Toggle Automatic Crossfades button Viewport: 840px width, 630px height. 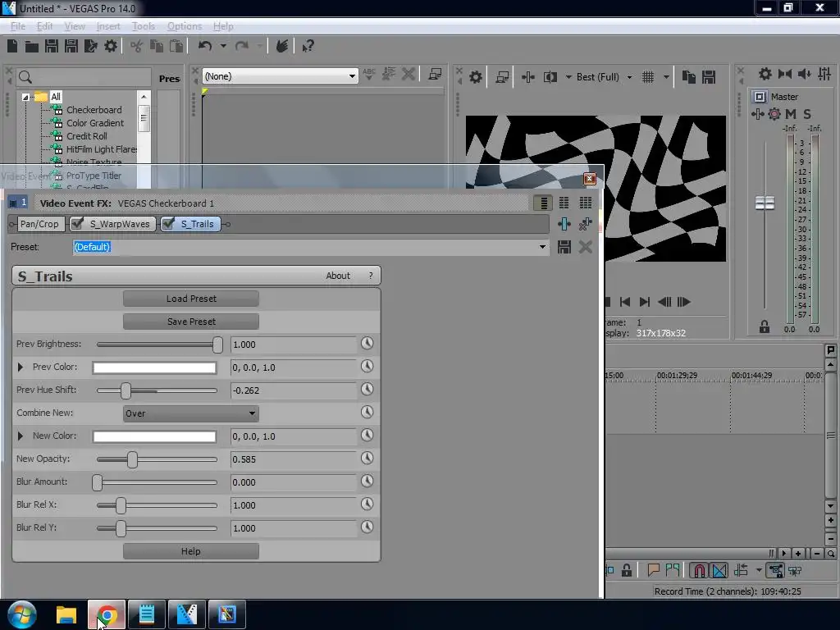tap(719, 571)
